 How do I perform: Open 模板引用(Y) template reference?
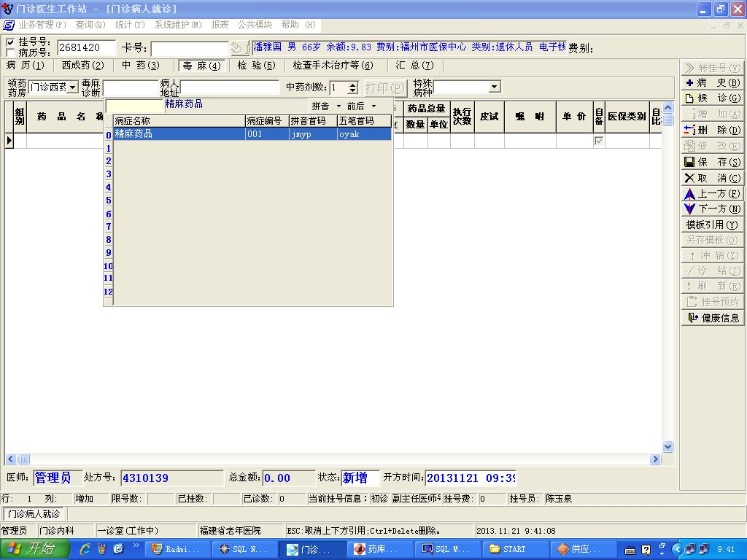(713, 225)
